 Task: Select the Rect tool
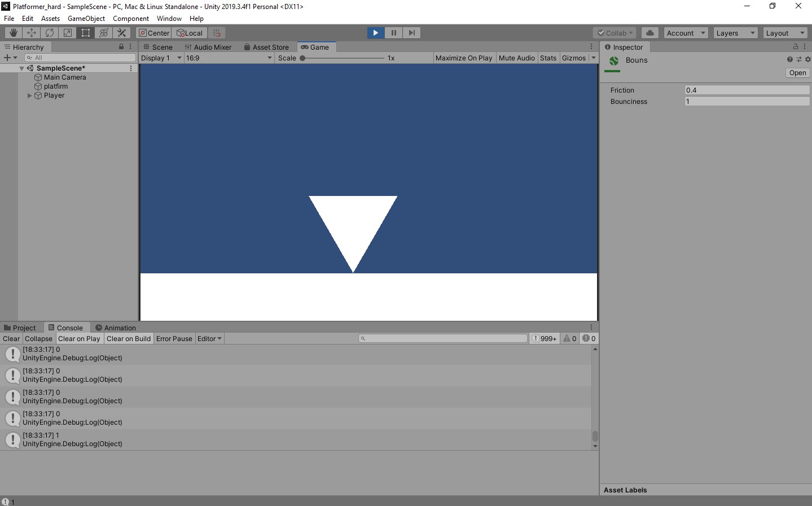(86, 33)
